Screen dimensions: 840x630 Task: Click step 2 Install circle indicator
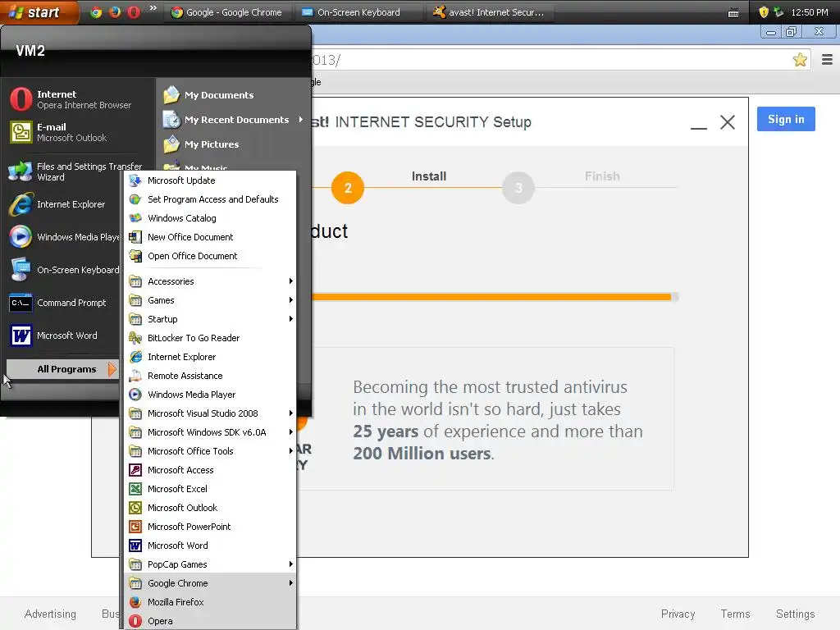(348, 188)
